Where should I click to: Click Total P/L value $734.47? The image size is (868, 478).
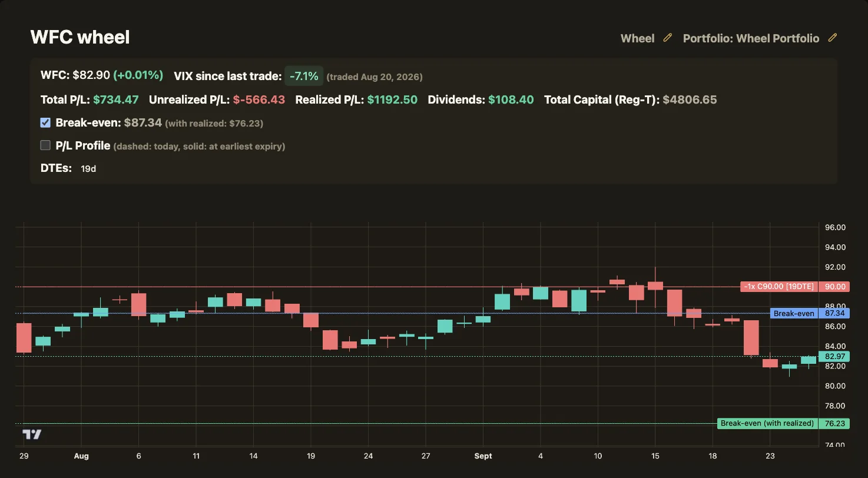pyautogui.click(x=116, y=99)
